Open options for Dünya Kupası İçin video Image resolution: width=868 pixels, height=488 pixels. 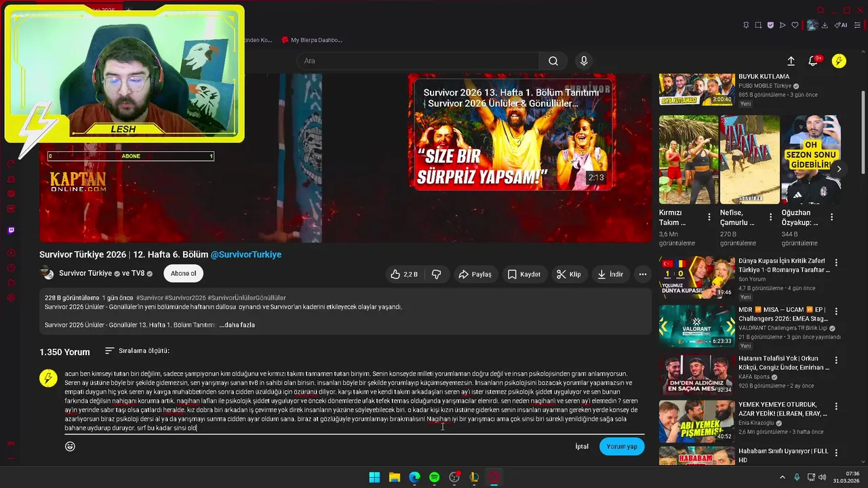coord(836,262)
